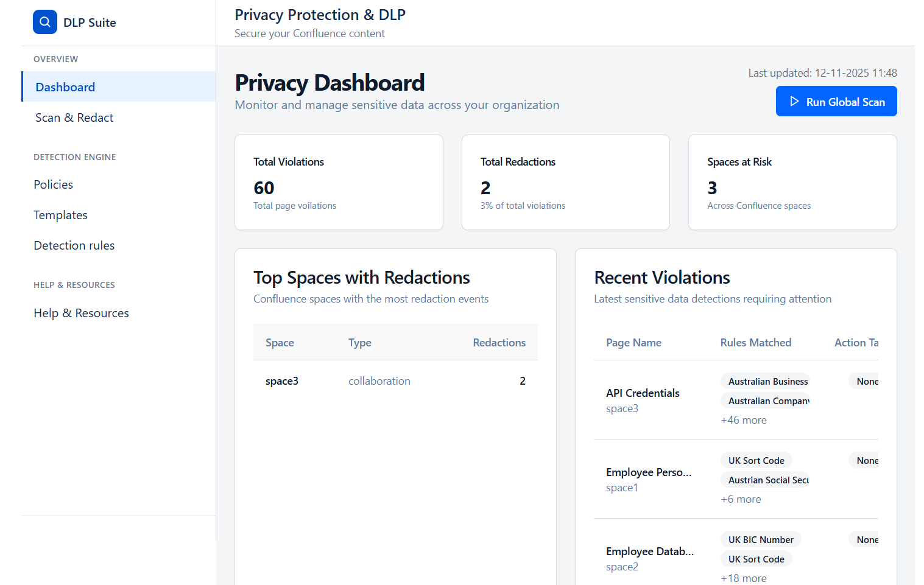Show the +18 more matched rules
This screenshot has height=585, width=924.
click(x=744, y=578)
